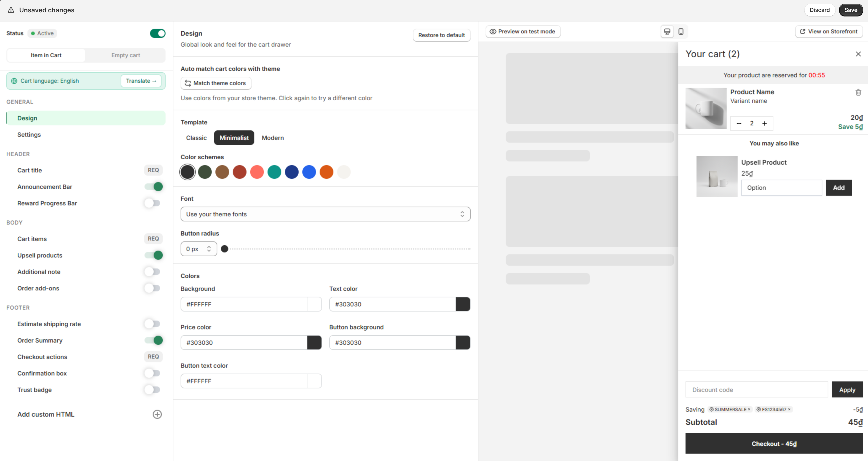Add custom HTML plus icon
The width and height of the screenshot is (868, 461).
click(157, 414)
